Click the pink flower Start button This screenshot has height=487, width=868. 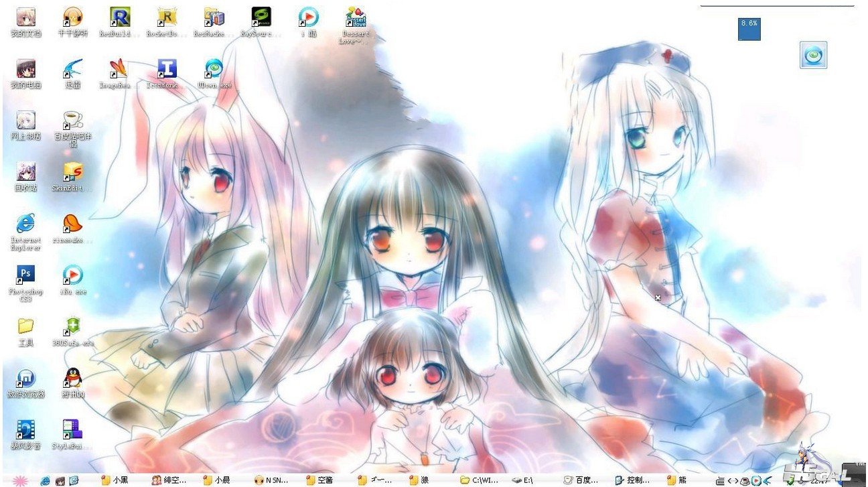tap(19, 480)
